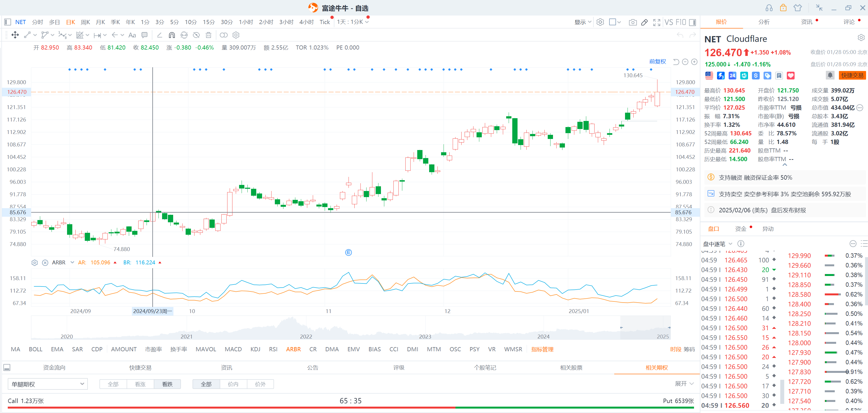Click the 时段 session button
The image size is (868, 413).
[676, 349]
